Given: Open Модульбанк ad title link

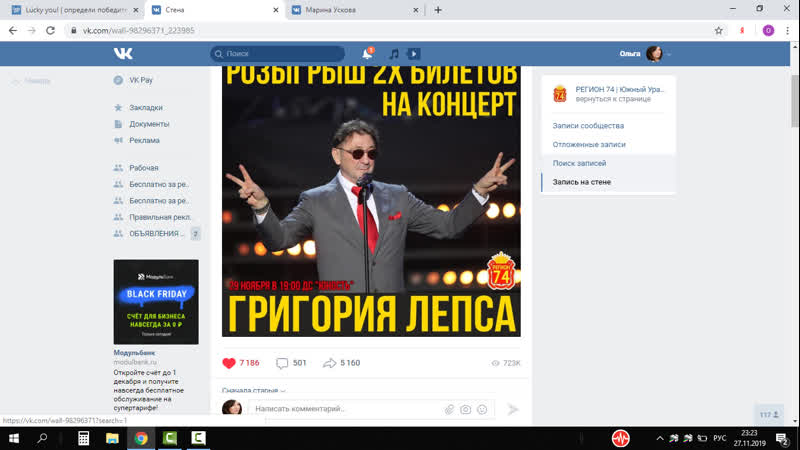Looking at the screenshot, I should tap(134, 353).
